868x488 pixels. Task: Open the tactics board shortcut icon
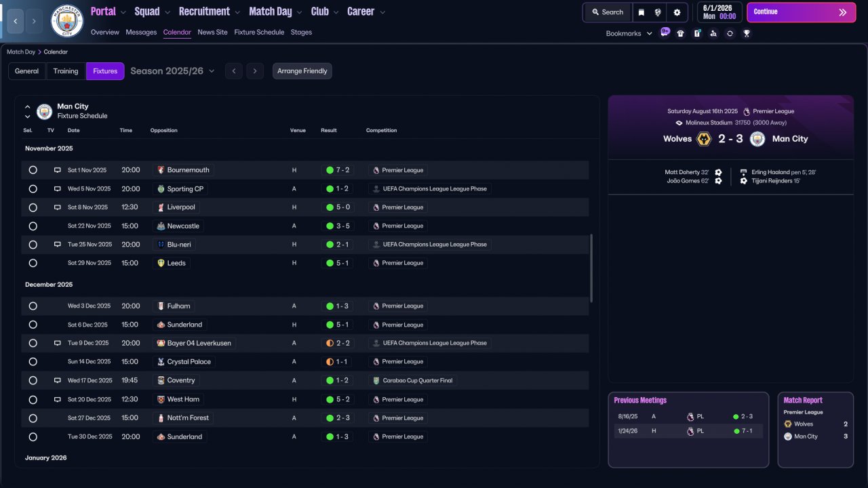[697, 33]
